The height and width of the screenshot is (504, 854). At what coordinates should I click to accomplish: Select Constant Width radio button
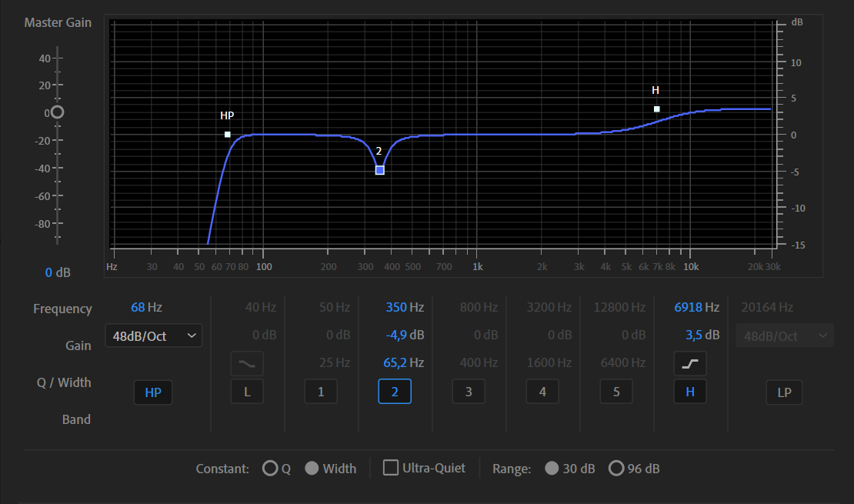tap(312, 468)
